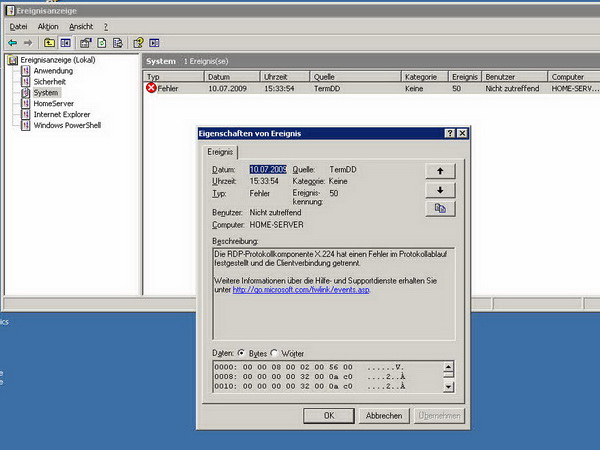Screen dimensions: 600x450
Task: Click the Export list toolbar icon
Action: (117, 43)
